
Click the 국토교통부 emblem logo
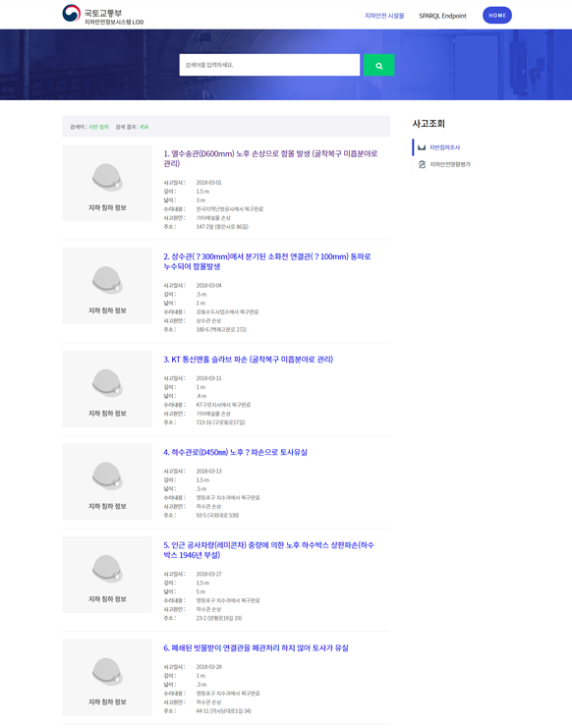[x=72, y=14]
